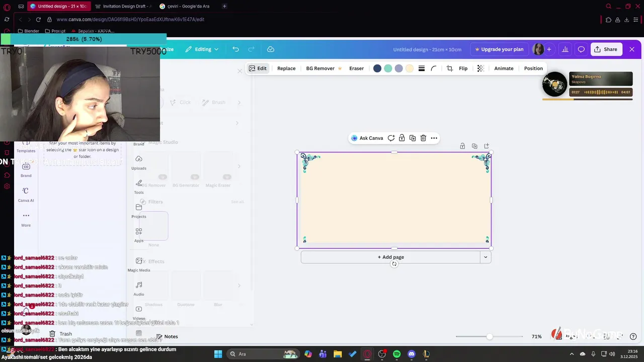
Task: Open the BG Remover tool
Action: pos(324,68)
